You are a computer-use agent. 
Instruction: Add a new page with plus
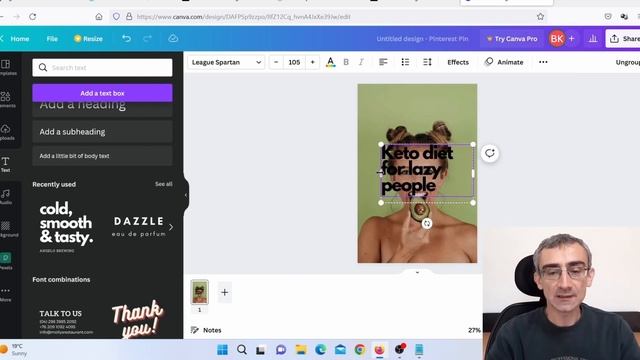pos(224,292)
